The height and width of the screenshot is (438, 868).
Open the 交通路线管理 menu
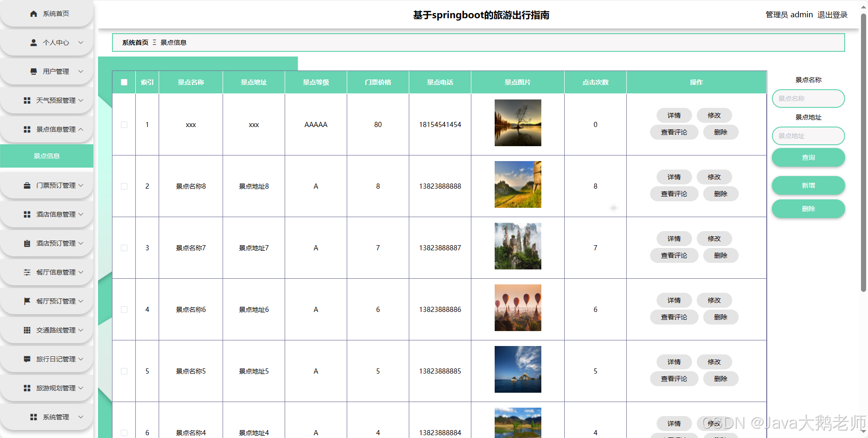[x=47, y=330]
